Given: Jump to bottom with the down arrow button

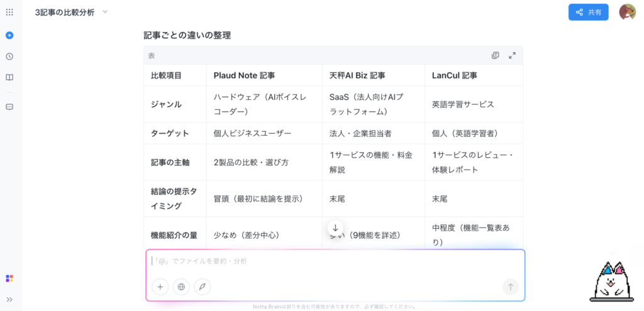Looking at the screenshot, I should pyautogui.click(x=335, y=228).
